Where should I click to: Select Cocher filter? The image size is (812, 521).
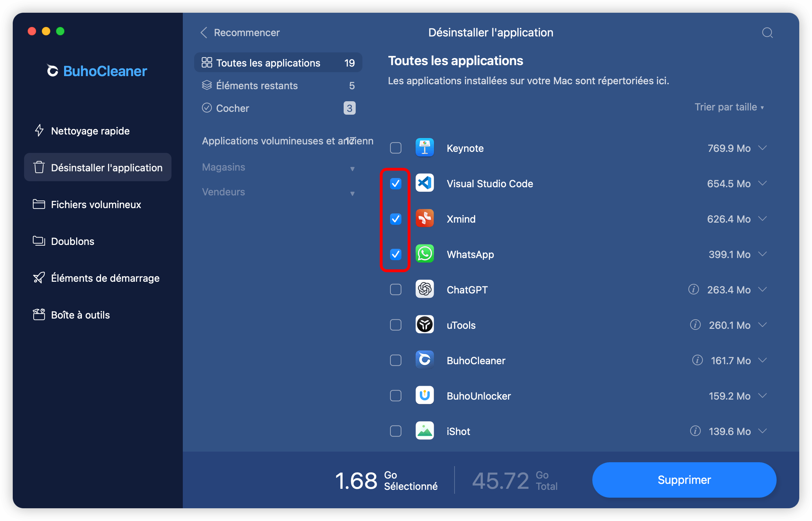278,108
